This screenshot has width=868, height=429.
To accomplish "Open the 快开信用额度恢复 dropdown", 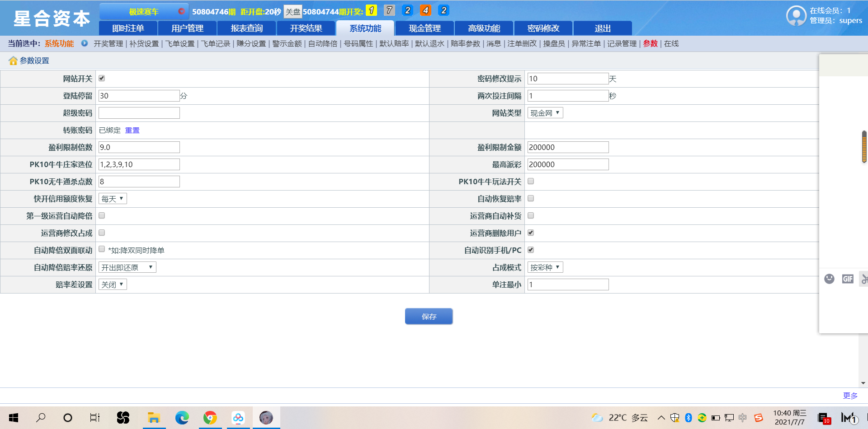I will click(x=113, y=199).
